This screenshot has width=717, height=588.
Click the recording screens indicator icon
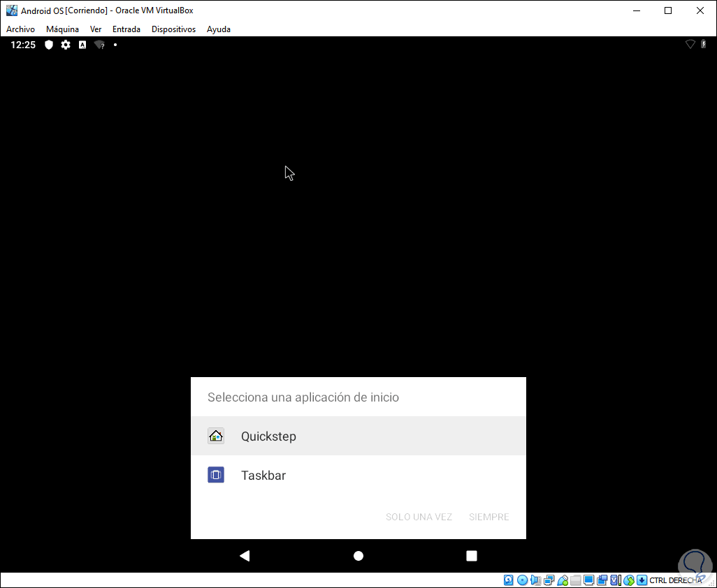tap(602, 580)
